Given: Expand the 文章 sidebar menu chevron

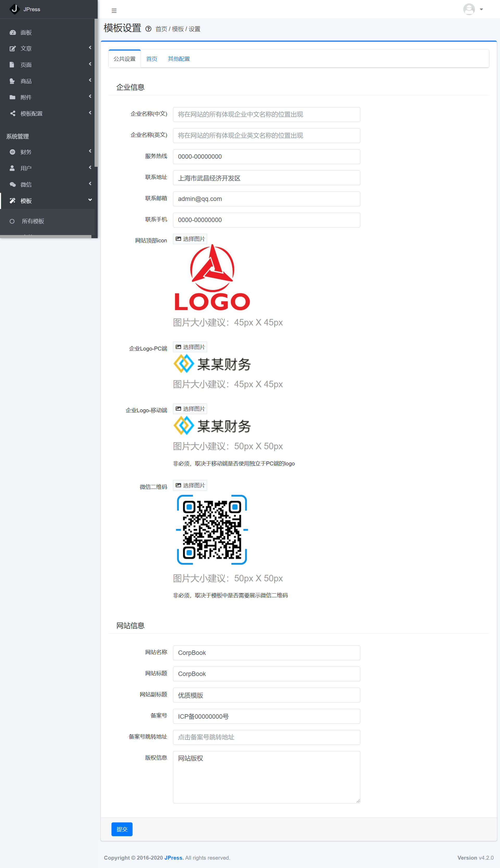Looking at the screenshot, I should (x=90, y=48).
